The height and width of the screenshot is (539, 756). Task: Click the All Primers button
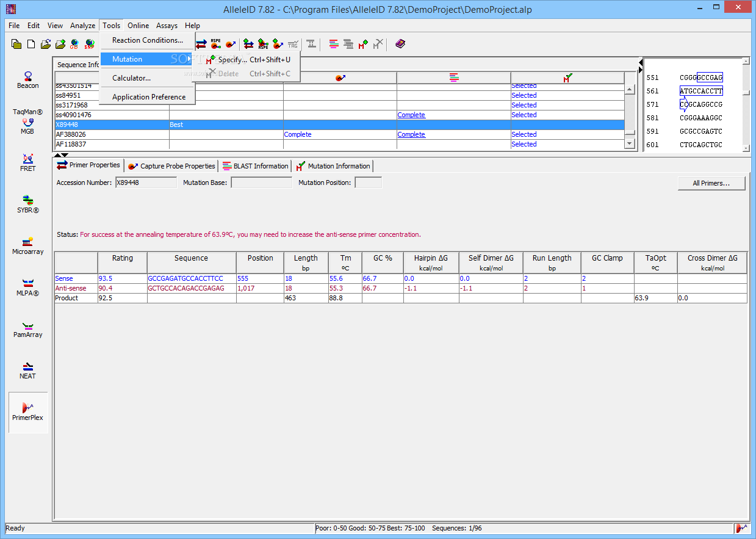711,183
